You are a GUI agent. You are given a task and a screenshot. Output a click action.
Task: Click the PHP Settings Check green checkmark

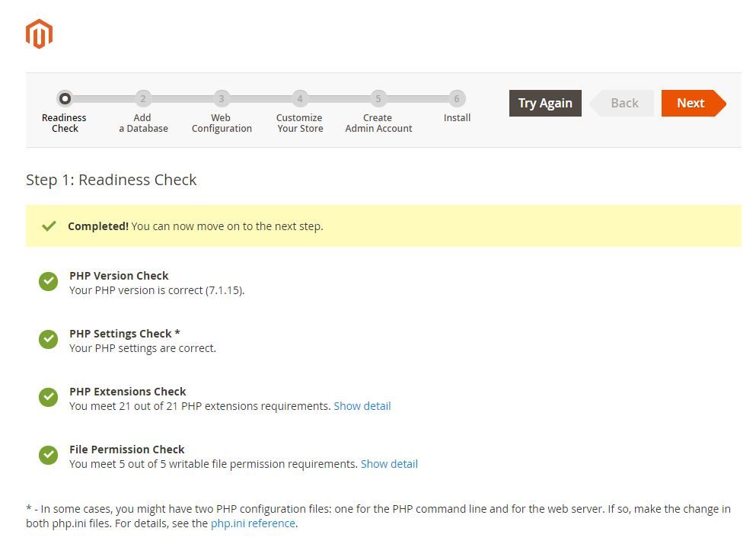(x=48, y=340)
